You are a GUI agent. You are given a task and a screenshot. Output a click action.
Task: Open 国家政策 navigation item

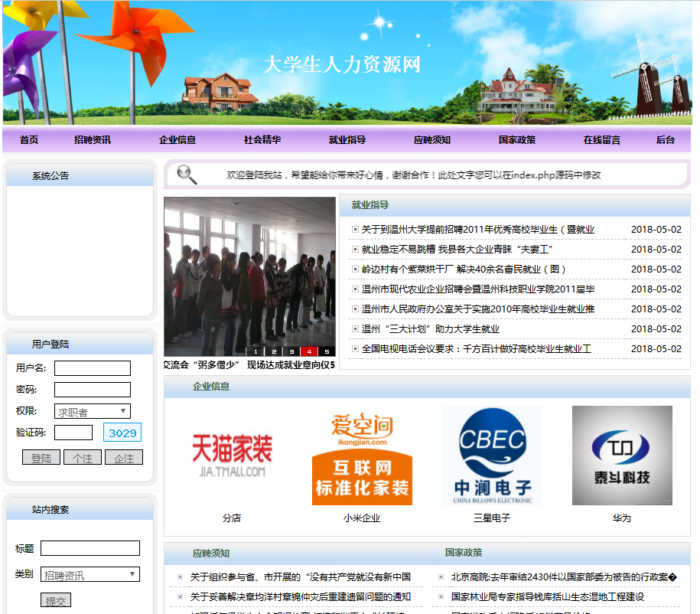click(x=516, y=140)
